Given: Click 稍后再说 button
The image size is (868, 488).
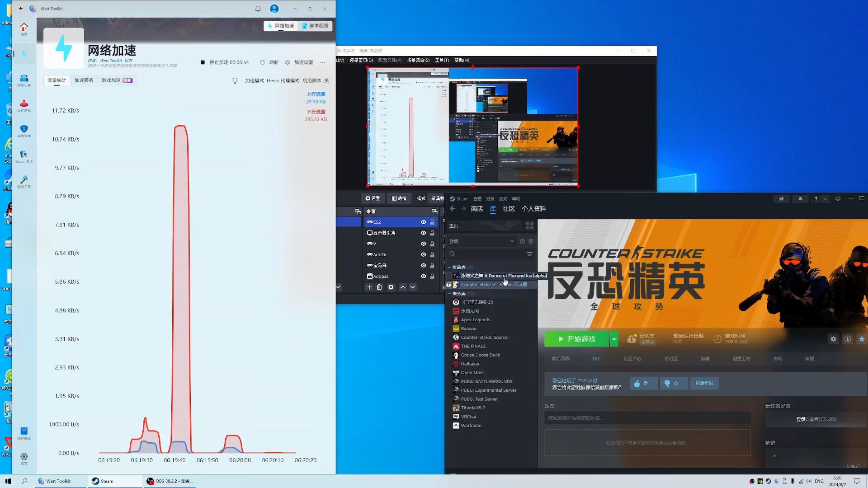Looking at the screenshot, I should click(x=704, y=383).
